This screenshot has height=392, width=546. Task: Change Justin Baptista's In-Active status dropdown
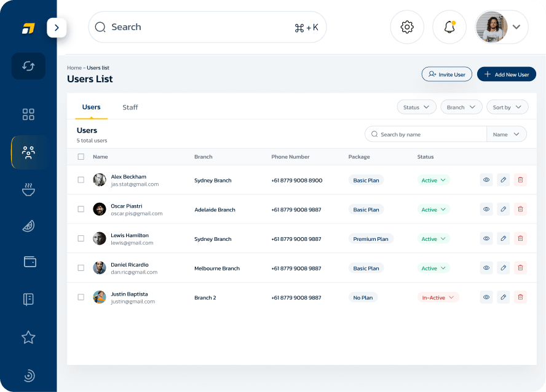(x=438, y=297)
